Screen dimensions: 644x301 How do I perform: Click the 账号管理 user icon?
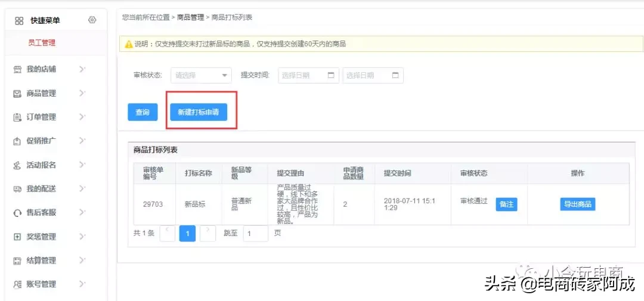tap(17, 284)
